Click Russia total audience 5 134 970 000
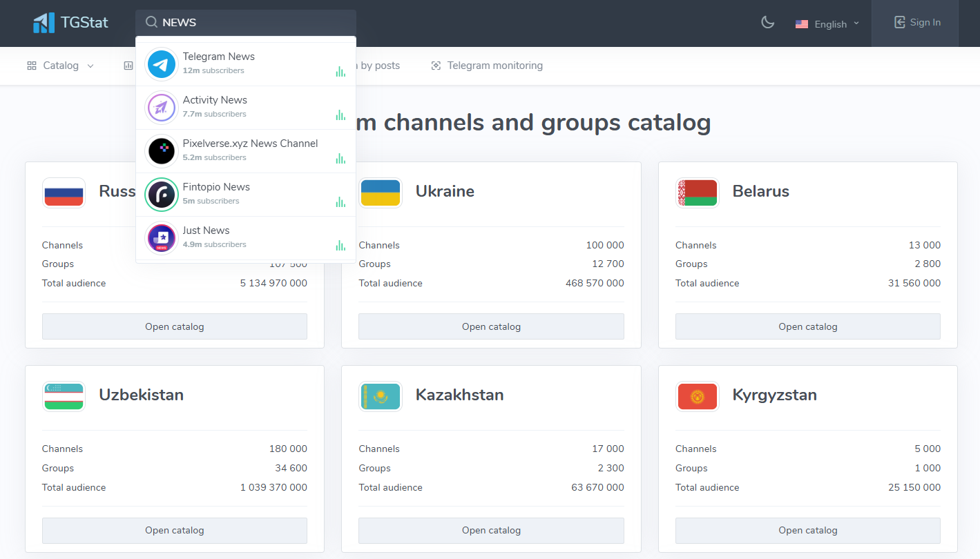 pyautogui.click(x=273, y=283)
